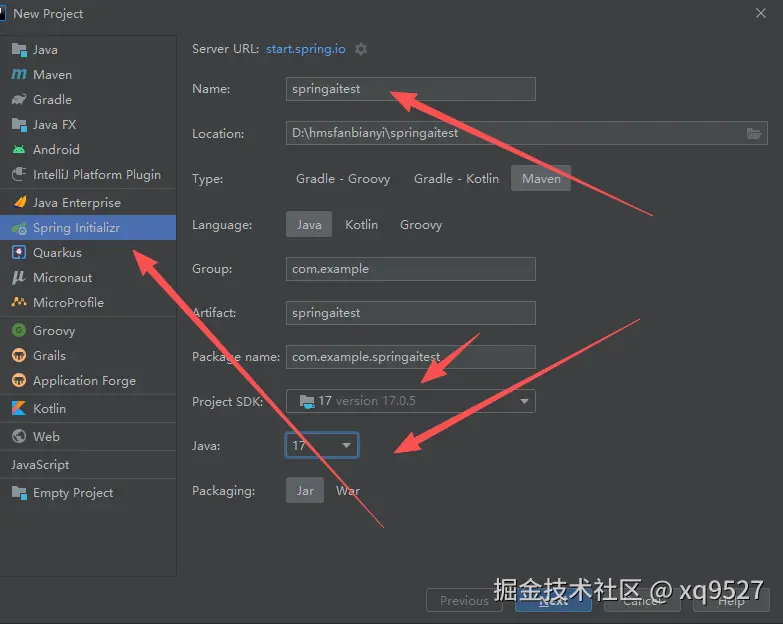Click the Group input field

click(410, 269)
